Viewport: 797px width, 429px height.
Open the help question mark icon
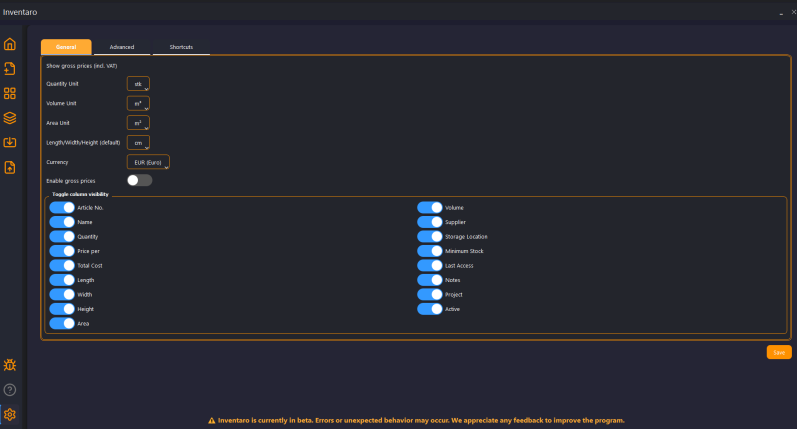point(10,390)
